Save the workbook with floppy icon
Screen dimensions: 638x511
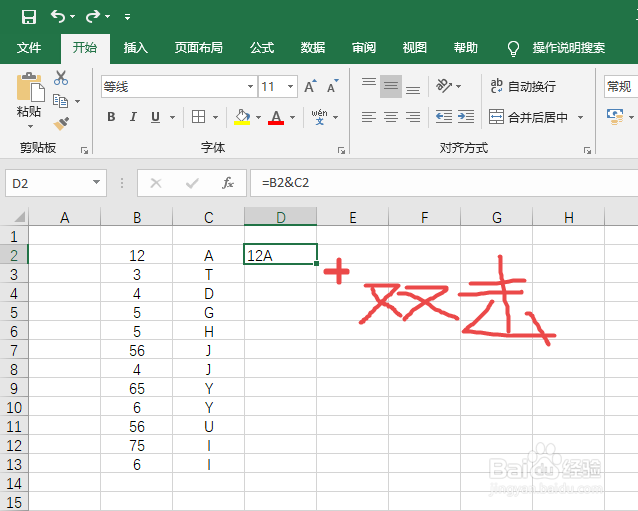pos(28,17)
